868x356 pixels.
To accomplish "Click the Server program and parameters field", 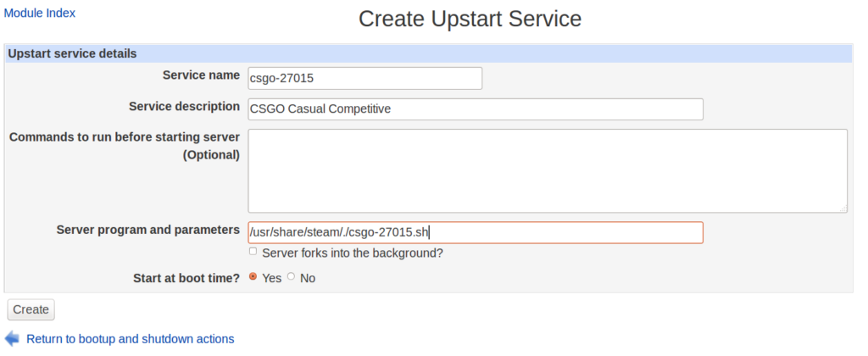I will (x=476, y=232).
